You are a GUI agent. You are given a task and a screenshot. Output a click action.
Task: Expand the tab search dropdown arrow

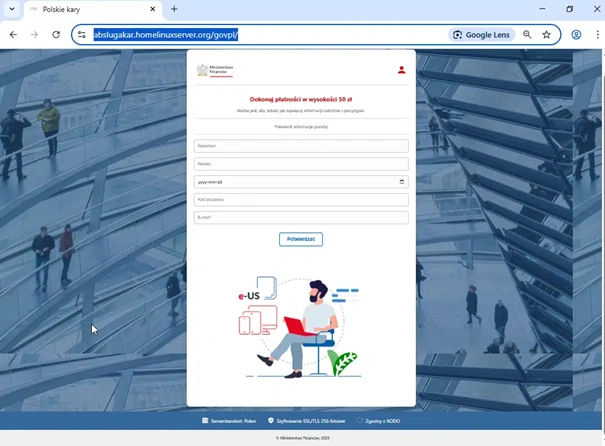click(x=11, y=9)
